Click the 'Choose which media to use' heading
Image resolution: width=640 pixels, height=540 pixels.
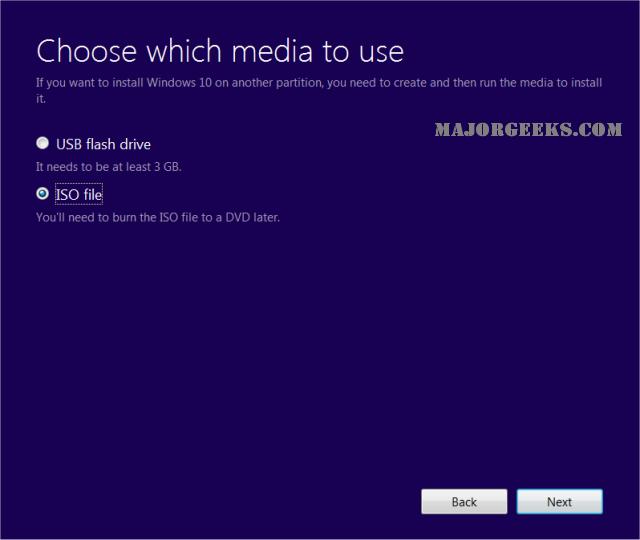220,51
